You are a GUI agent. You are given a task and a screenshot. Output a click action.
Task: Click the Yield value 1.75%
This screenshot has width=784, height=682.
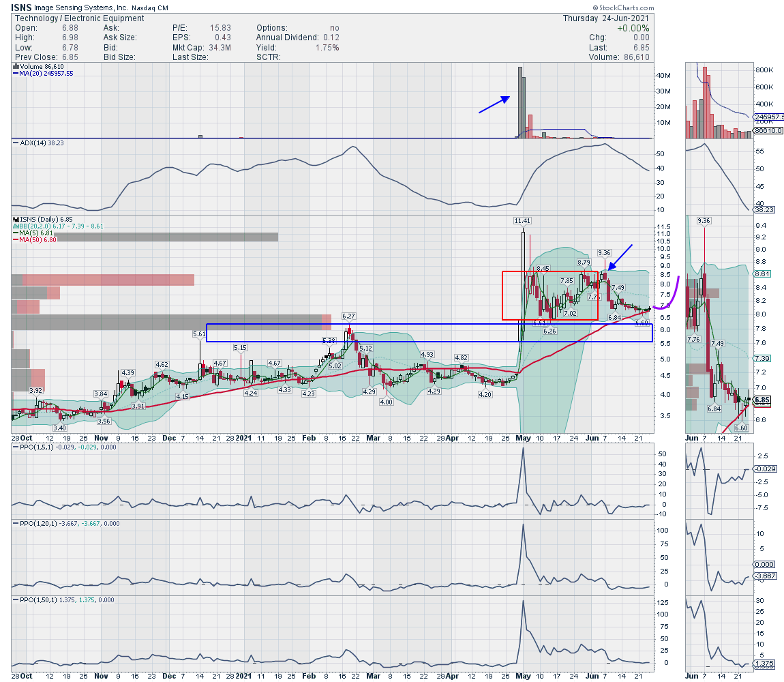click(327, 48)
